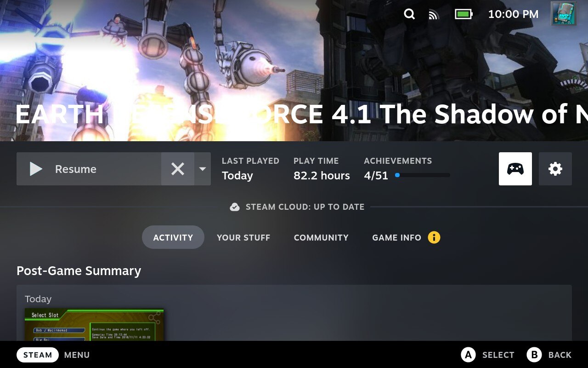Click the game title banner text
Screen dimensions: 588x368
(302, 114)
